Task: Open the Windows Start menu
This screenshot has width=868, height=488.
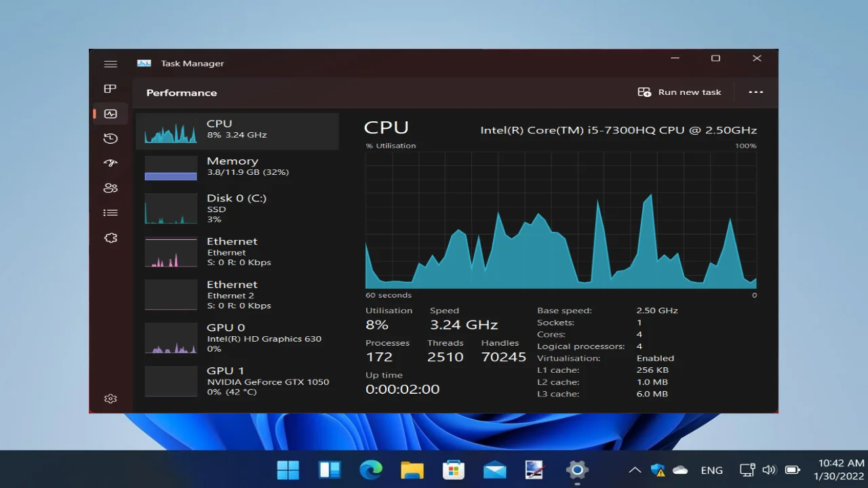Action: pyautogui.click(x=288, y=470)
